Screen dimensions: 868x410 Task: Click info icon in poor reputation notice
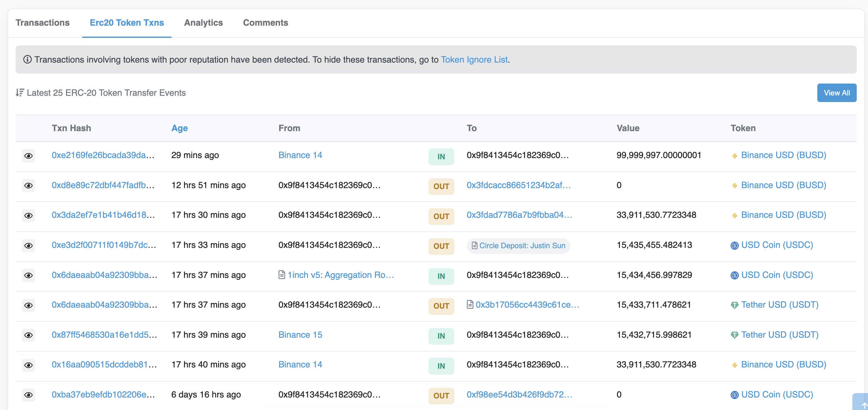click(x=27, y=60)
